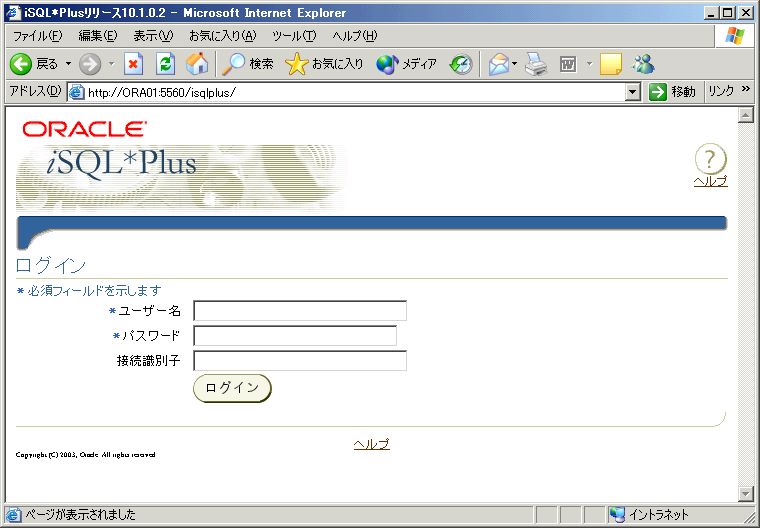Click the ログイン button
This screenshot has height=528, width=760.
coord(232,388)
